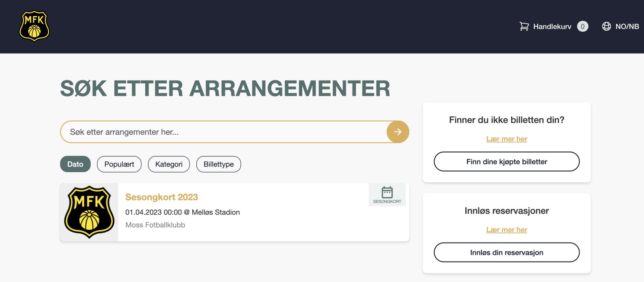Click the Handlekurv label

(552, 27)
